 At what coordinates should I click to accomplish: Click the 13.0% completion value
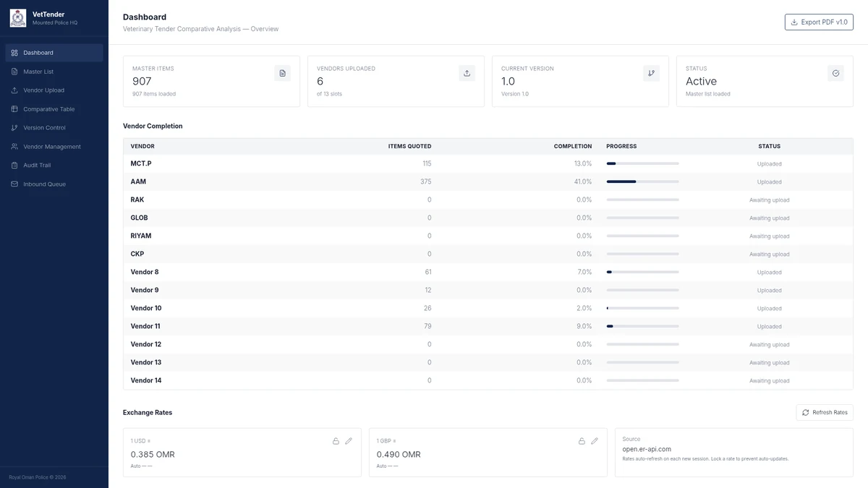(x=583, y=163)
